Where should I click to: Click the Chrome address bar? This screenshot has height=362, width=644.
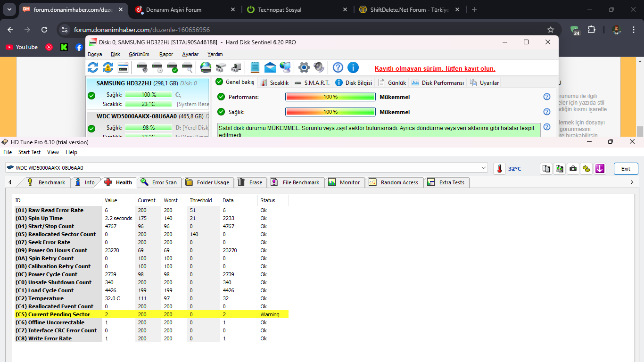[x=307, y=30]
